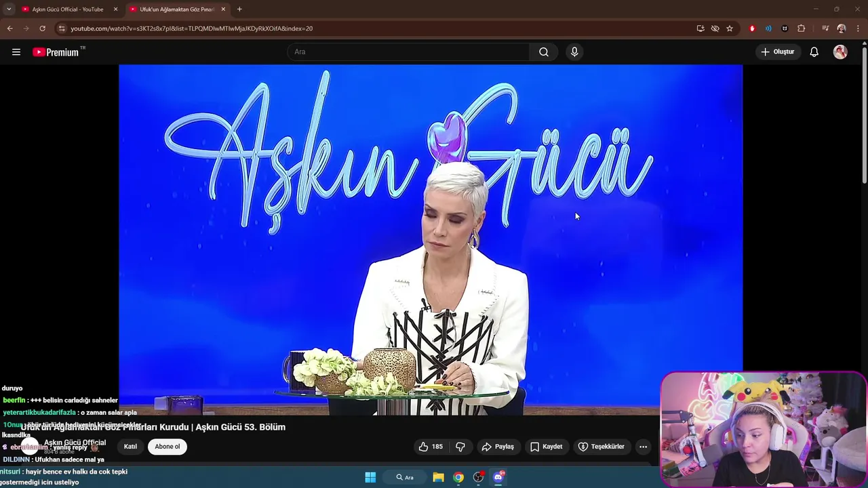View site information icon beside URL
868x488 pixels.
point(62,28)
